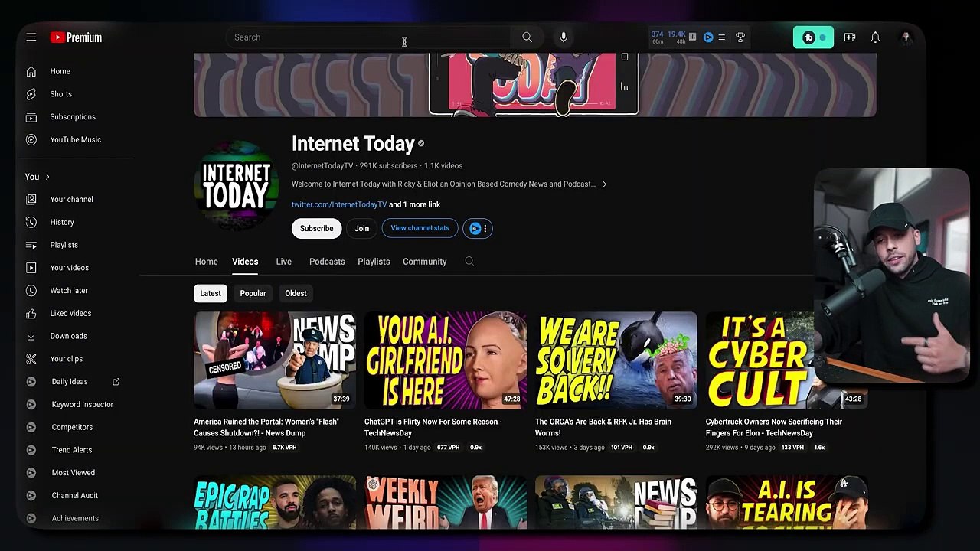Open 'Cybertruck Owners Now Sacrificing' title

[774, 427]
